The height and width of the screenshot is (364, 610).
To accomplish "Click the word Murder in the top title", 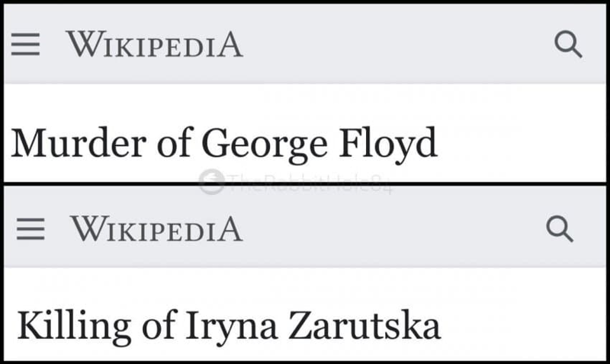I will coord(79,142).
